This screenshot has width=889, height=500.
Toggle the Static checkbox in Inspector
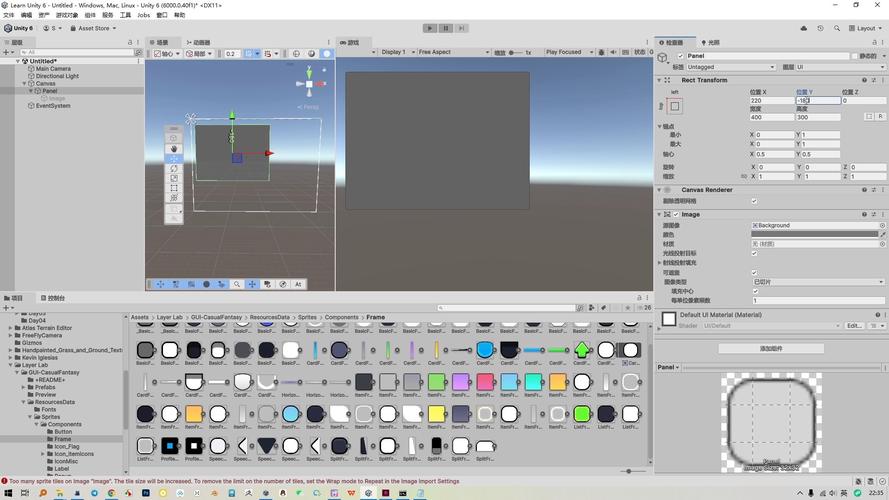point(854,56)
